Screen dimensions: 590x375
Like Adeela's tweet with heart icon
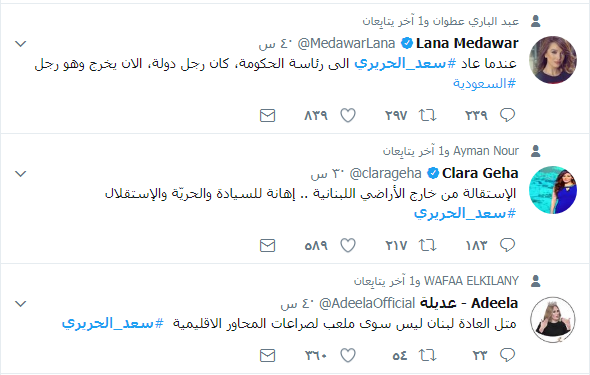click(348, 355)
